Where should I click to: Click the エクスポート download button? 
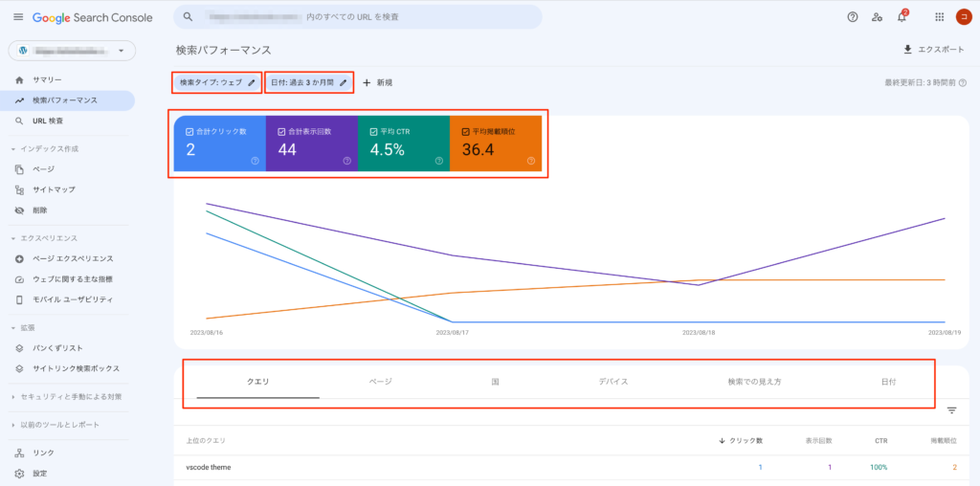(x=933, y=50)
